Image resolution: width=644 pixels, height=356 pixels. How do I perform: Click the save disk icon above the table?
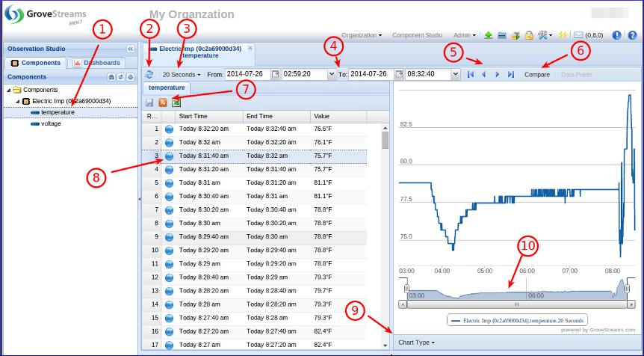pyautogui.click(x=149, y=102)
